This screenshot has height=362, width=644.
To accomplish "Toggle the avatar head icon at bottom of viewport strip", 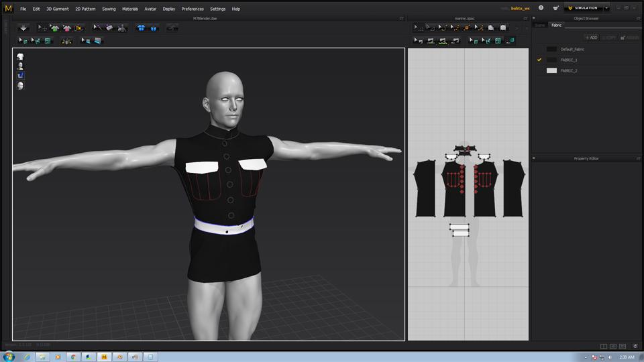I will tap(20, 86).
